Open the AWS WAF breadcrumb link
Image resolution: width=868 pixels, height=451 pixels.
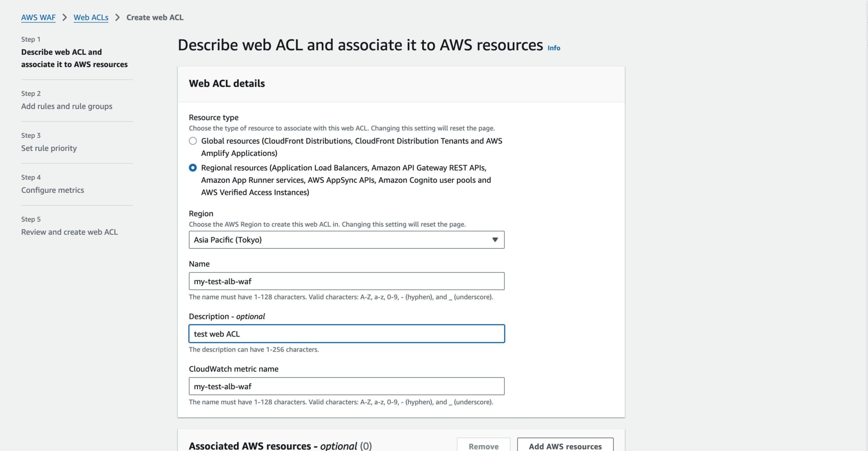tap(38, 17)
